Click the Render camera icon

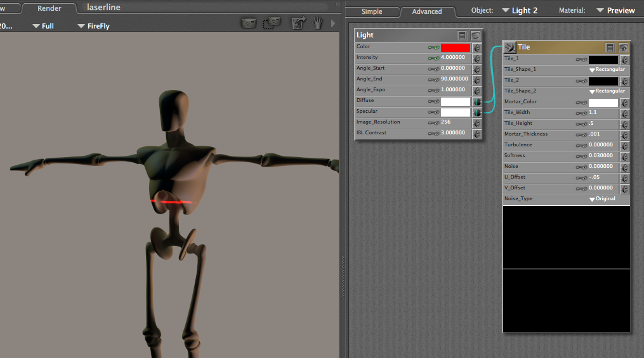pyautogui.click(x=249, y=23)
